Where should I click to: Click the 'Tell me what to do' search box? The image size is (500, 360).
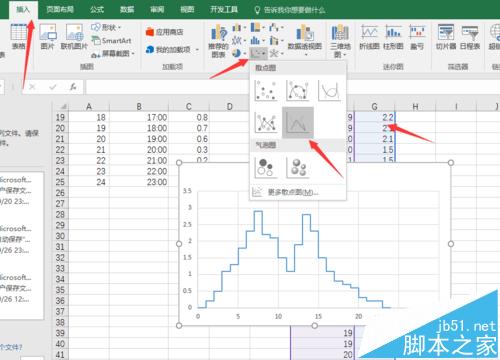pyautogui.click(x=290, y=10)
